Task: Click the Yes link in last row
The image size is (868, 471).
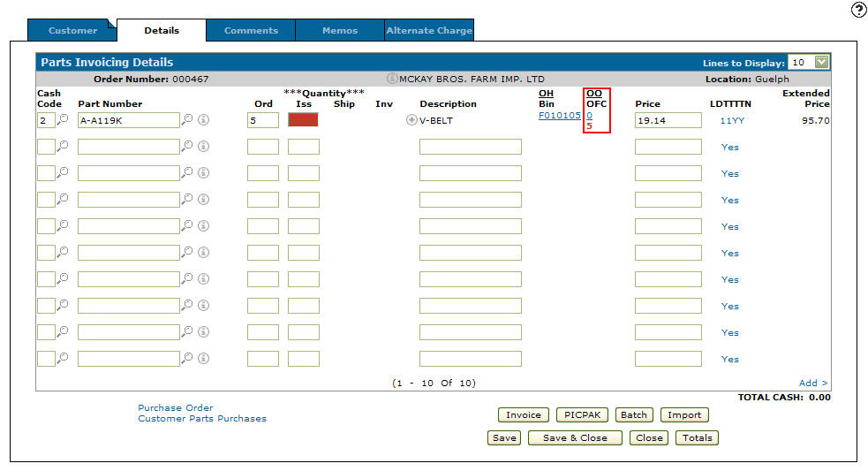Action: click(x=729, y=359)
